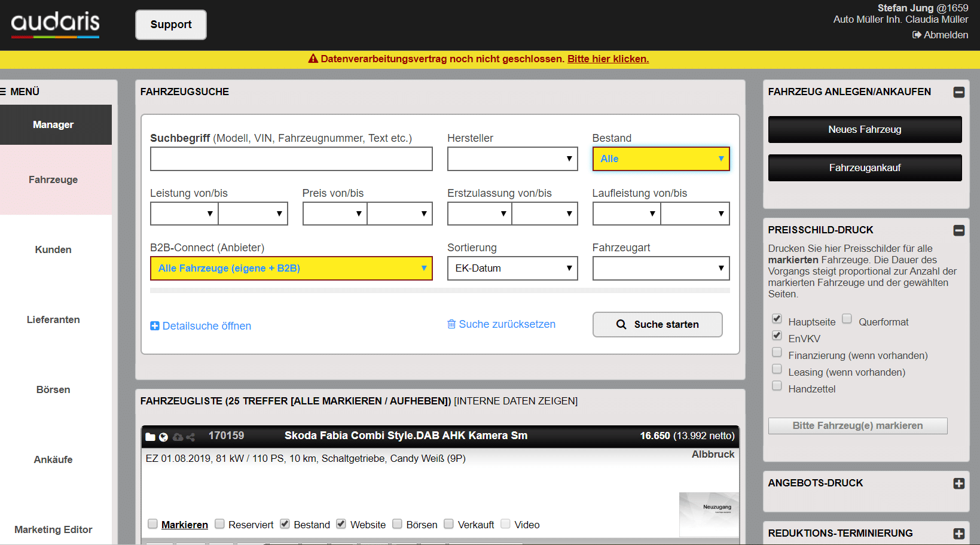Click into the Suchbegriff text field
This screenshot has height=545, width=980.
(x=291, y=159)
